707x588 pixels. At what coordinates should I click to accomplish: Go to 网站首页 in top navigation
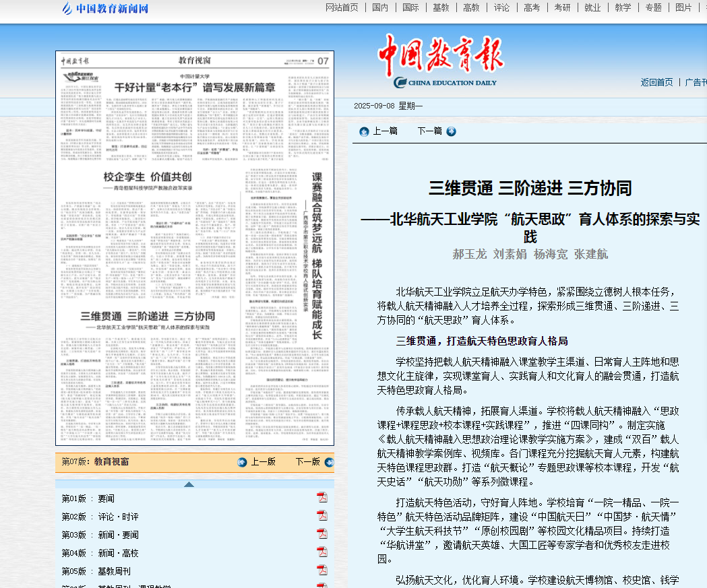pyautogui.click(x=342, y=7)
